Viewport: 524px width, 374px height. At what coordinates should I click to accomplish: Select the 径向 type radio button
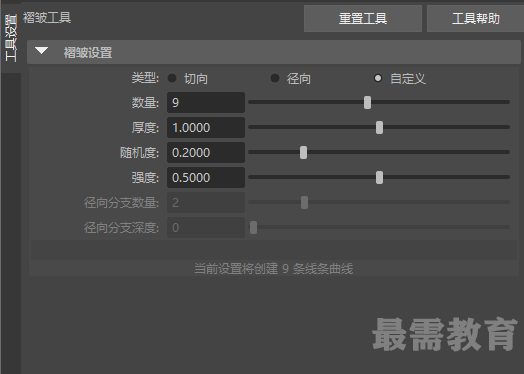(275, 78)
